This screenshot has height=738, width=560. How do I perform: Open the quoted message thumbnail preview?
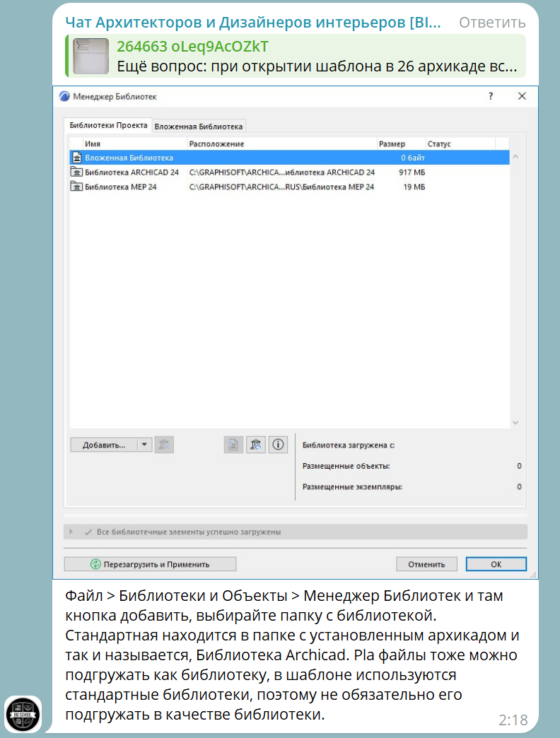click(91, 57)
